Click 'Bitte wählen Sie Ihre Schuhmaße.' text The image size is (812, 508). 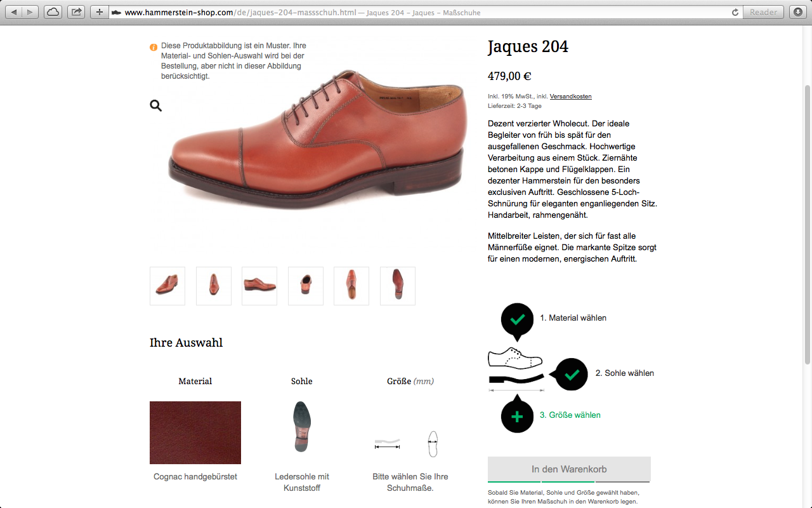pos(410,482)
